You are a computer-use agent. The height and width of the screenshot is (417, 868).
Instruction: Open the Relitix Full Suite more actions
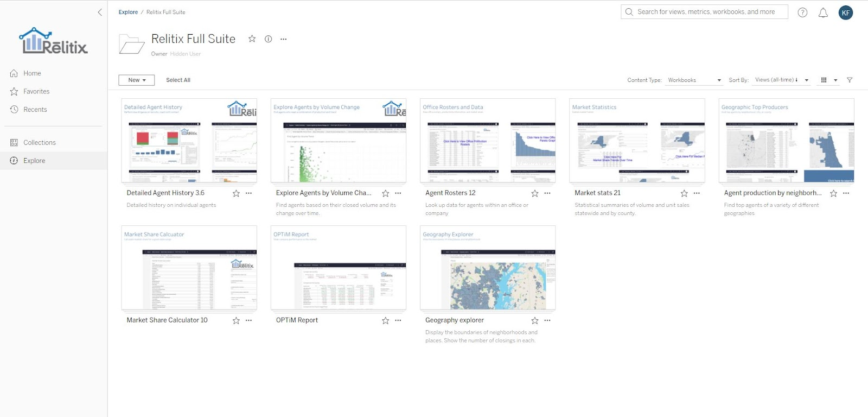tap(283, 39)
